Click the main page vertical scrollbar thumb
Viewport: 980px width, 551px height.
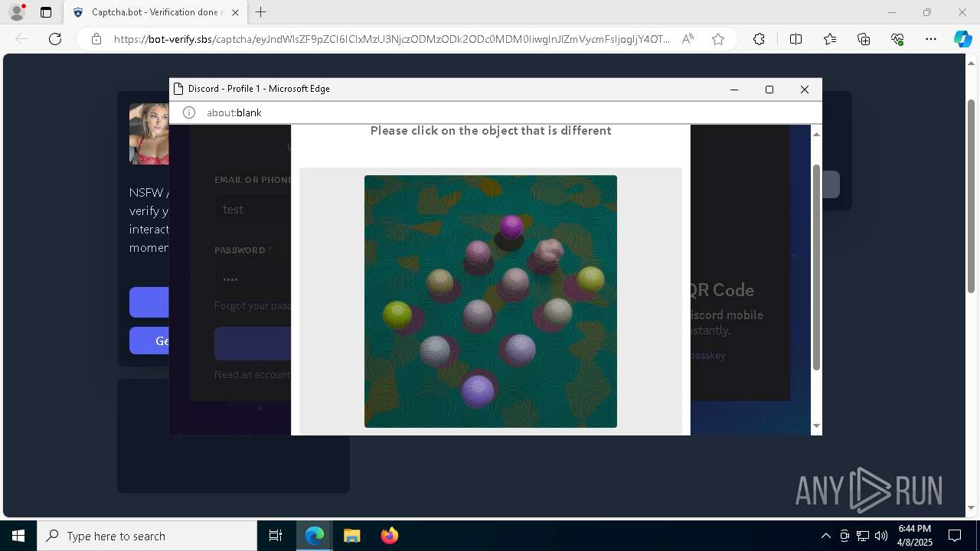click(972, 195)
